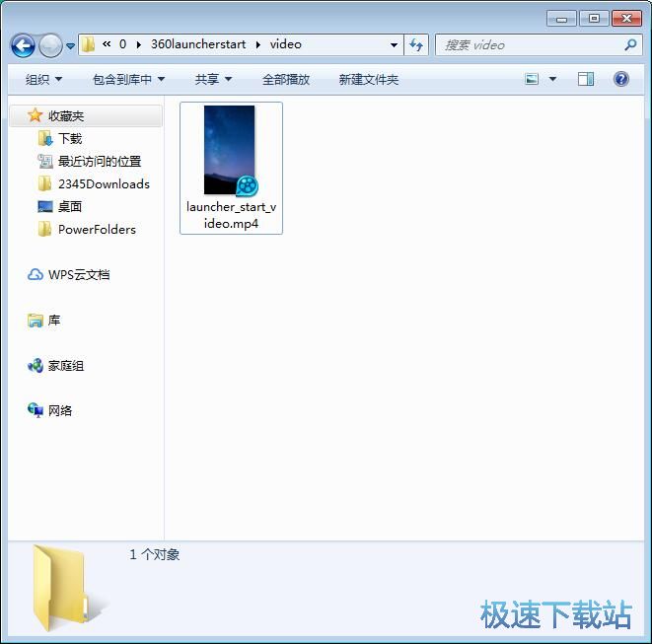This screenshot has height=644, width=652.
Task: Go back with the blue Back arrow
Action: [23, 45]
